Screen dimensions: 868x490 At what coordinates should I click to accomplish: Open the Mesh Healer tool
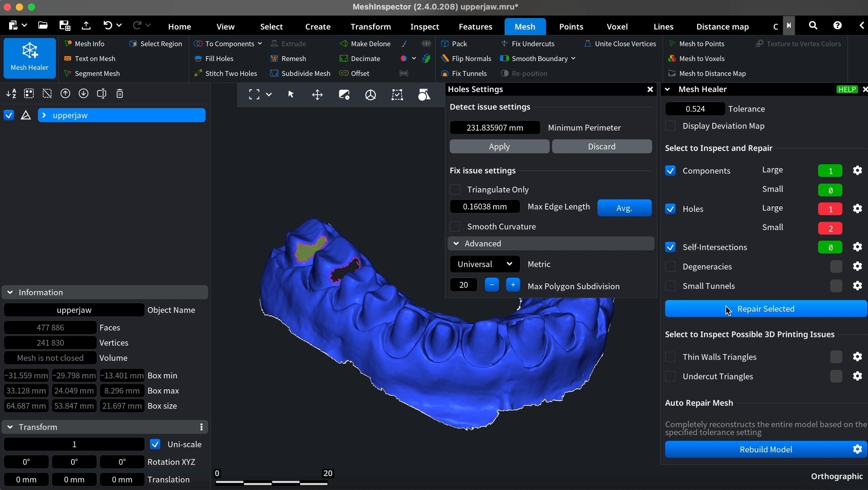(x=29, y=58)
